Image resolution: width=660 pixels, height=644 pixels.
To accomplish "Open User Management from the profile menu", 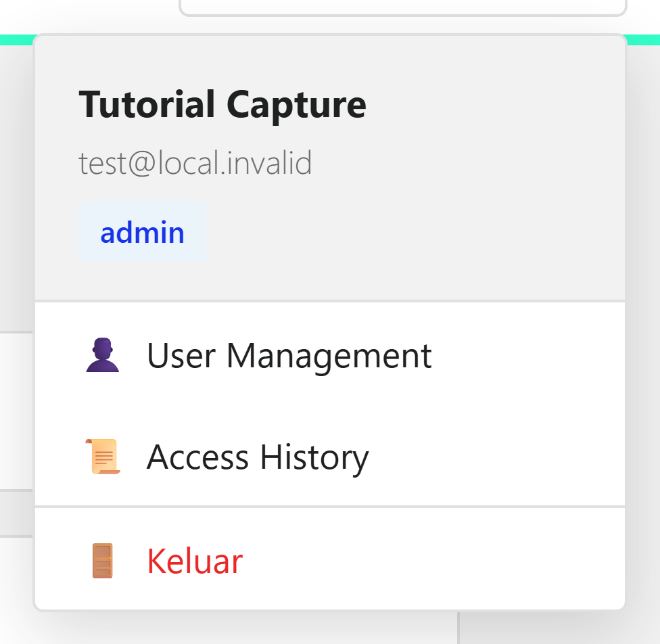I will click(x=330, y=355).
